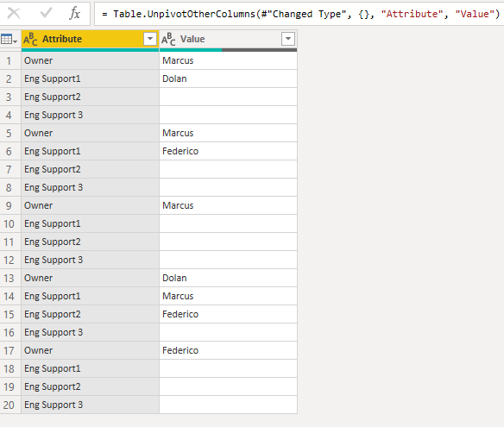Select row number 20
This screenshot has width=504, height=427.
tap(9, 405)
